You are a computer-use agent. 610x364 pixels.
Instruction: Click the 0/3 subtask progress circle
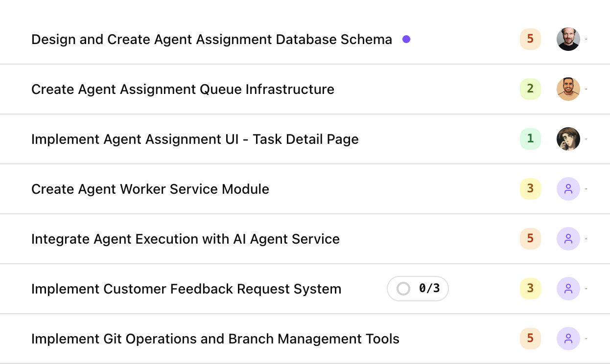click(403, 289)
